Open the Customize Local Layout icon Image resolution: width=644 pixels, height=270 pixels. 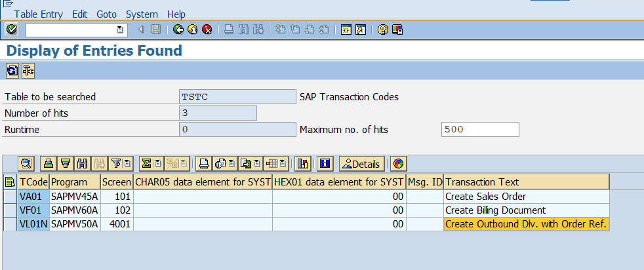(x=397, y=29)
